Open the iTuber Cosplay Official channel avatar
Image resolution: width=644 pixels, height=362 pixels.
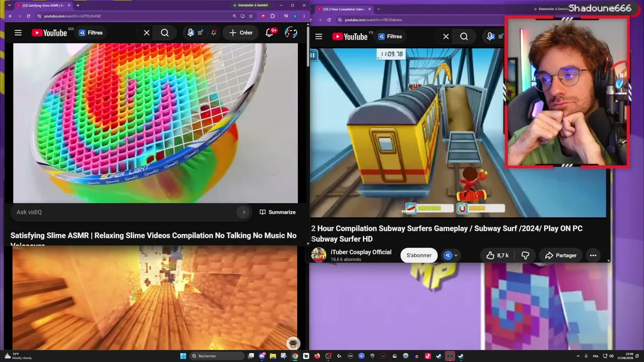pos(318,255)
